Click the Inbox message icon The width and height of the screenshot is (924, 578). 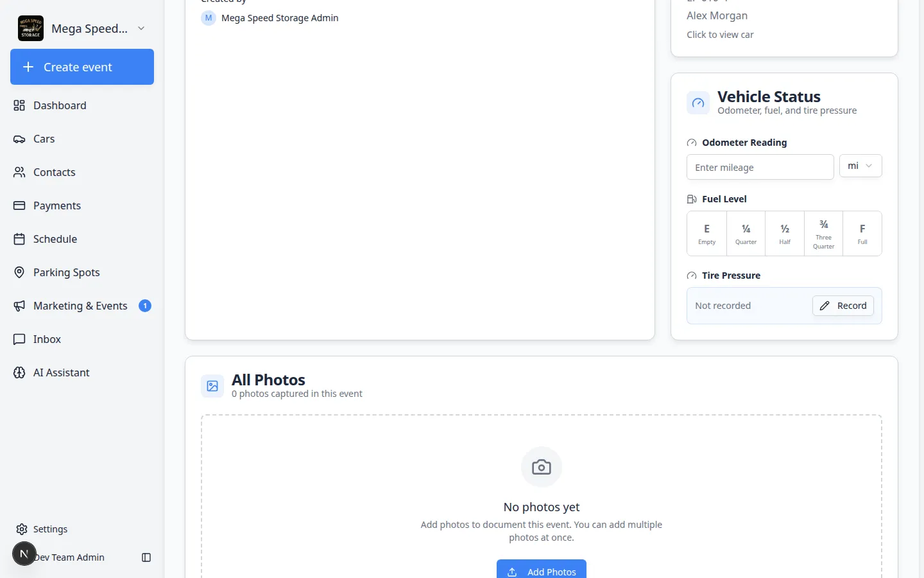point(19,339)
